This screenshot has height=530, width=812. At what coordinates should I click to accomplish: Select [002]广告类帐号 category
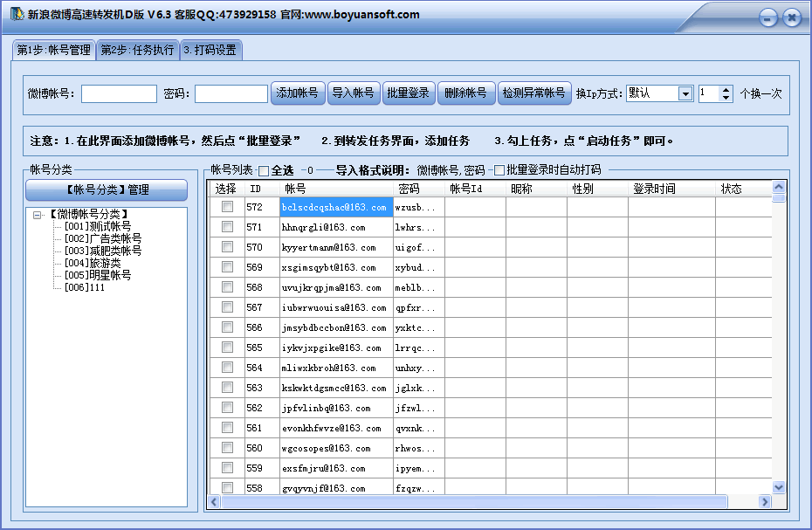102,239
